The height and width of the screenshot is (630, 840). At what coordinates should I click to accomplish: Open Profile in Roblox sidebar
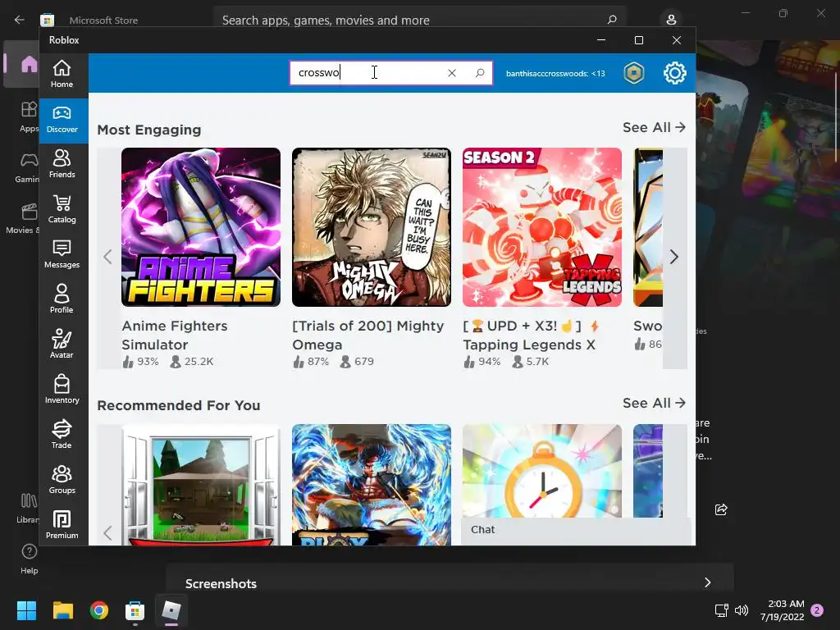point(62,299)
